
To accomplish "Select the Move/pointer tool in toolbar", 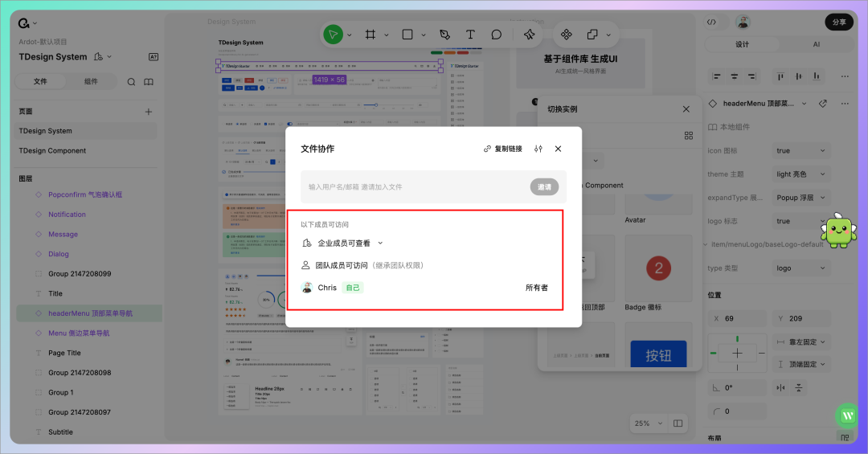I will click(x=334, y=35).
